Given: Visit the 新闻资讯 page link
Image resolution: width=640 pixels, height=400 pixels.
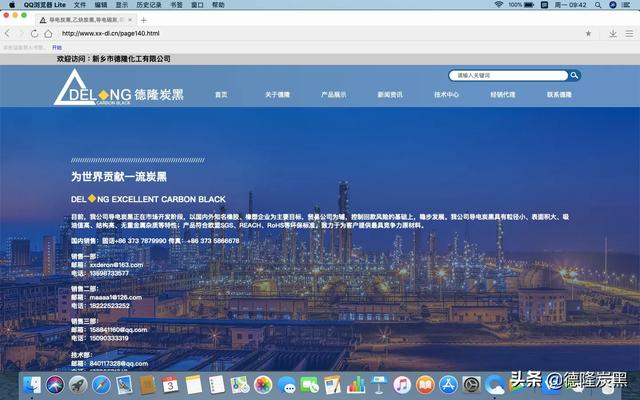Looking at the screenshot, I should [390, 95].
